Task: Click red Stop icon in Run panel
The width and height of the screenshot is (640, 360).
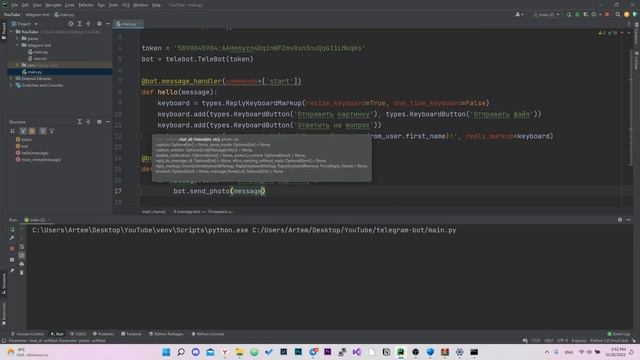Action: click(x=12, y=249)
